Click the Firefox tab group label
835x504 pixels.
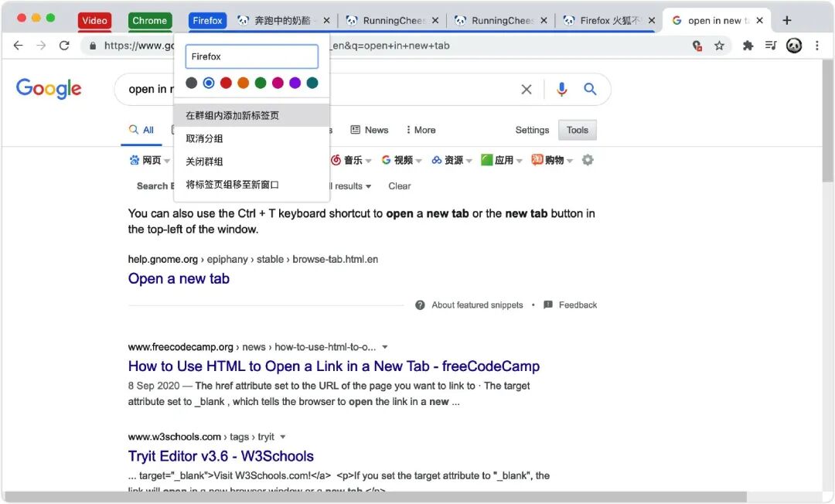point(207,20)
